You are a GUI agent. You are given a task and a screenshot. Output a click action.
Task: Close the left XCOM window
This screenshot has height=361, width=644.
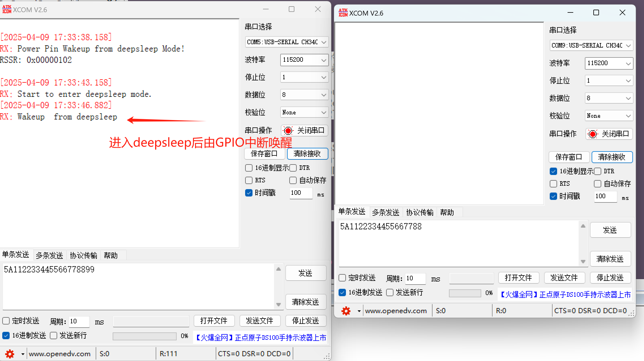tap(318, 9)
